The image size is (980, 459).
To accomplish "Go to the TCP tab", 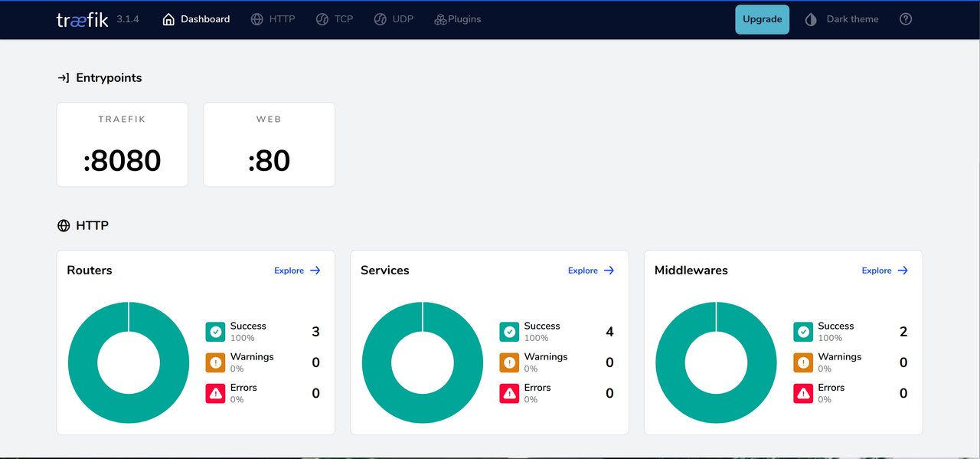I will 335,19.
